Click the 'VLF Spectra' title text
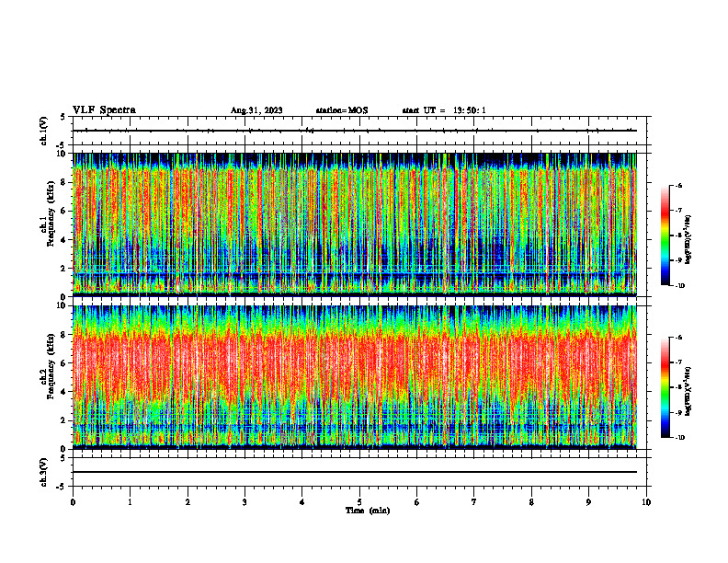Screen dimensions: 728x563 click(104, 110)
